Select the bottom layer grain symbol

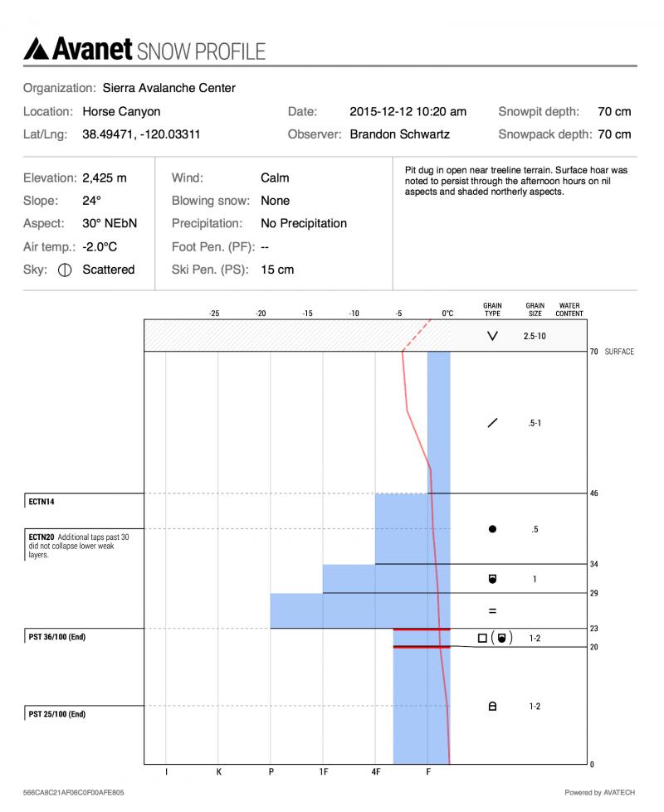492,707
